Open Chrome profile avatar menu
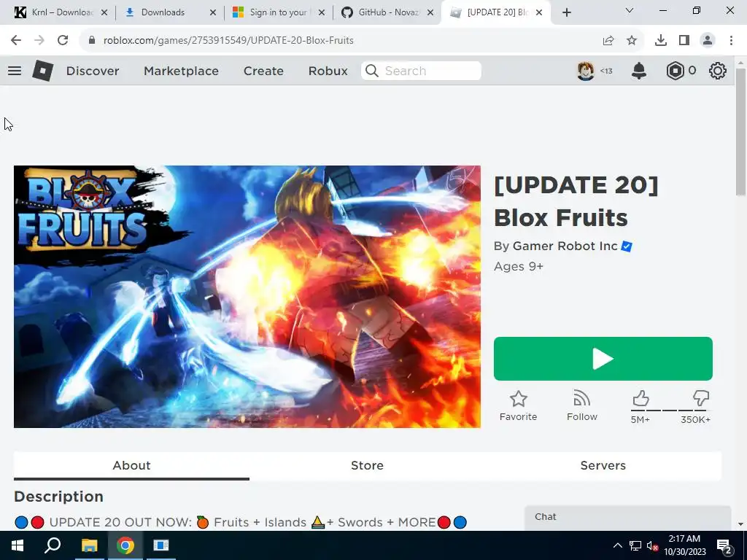 click(x=708, y=41)
